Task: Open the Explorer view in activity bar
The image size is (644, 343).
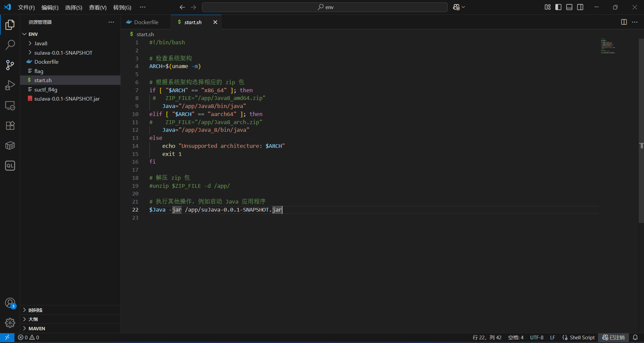Action: [10, 25]
